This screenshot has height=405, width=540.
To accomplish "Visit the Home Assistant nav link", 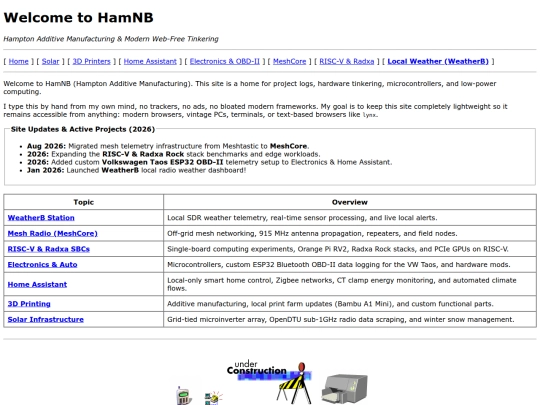I will 150,61.
